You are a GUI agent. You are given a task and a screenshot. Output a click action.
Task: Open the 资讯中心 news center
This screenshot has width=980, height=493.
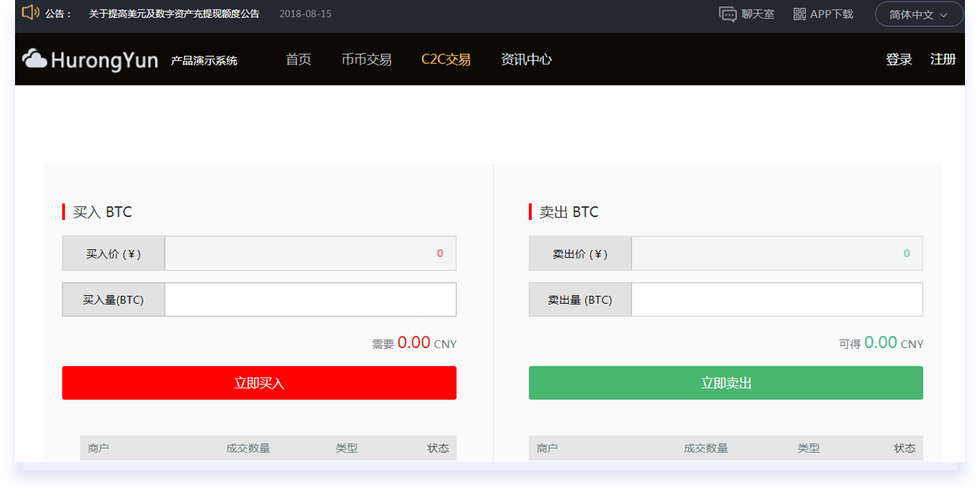click(x=526, y=59)
